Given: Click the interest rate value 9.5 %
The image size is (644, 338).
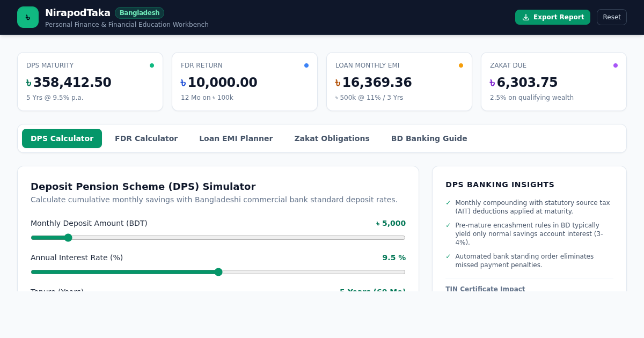Looking at the screenshot, I should [394, 258].
